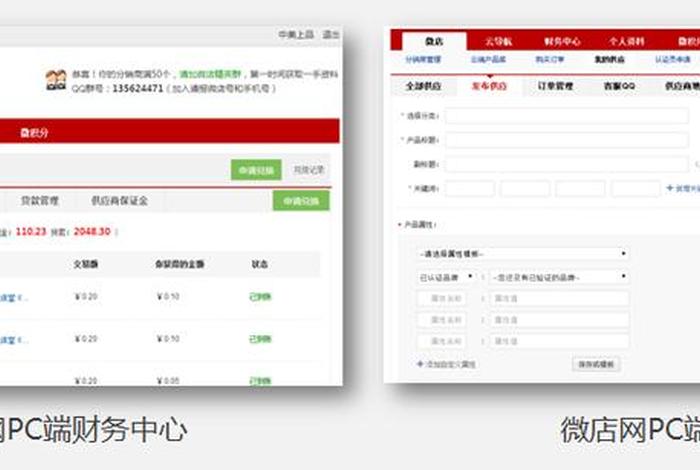
Task: Open 我的供应 in the sub navigation
Action: click(x=609, y=59)
